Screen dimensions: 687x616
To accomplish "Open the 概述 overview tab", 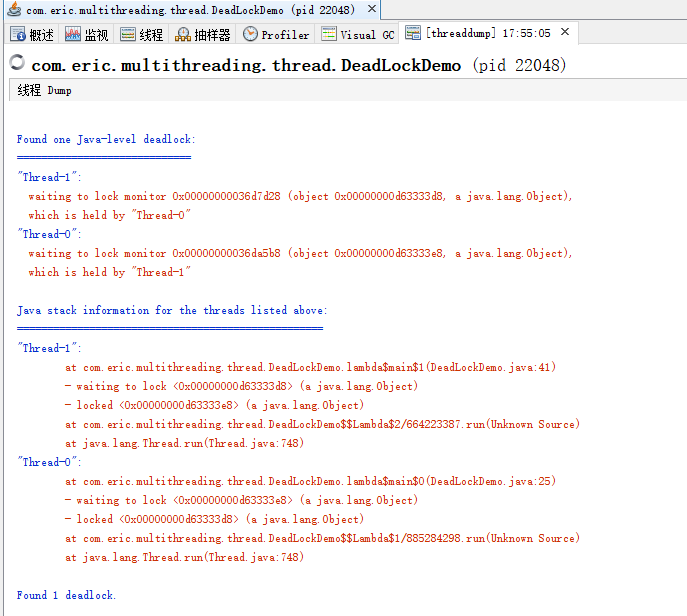I will point(32,34).
